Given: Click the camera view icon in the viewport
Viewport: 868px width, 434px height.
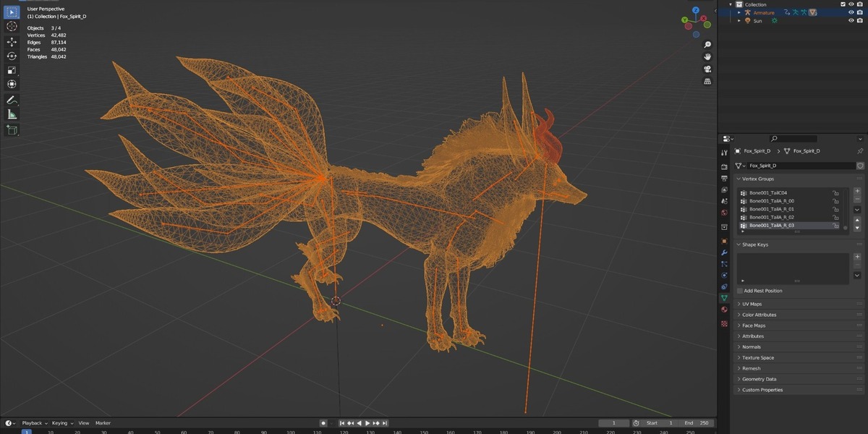Looking at the screenshot, I should [707, 69].
